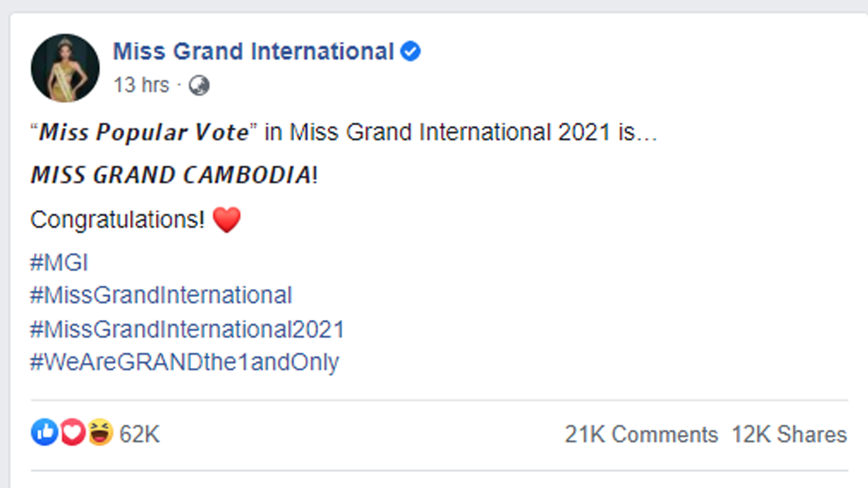Click the red heart emoji after Congratulations
The height and width of the screenshot is (488, 868).
coord(226,220)
